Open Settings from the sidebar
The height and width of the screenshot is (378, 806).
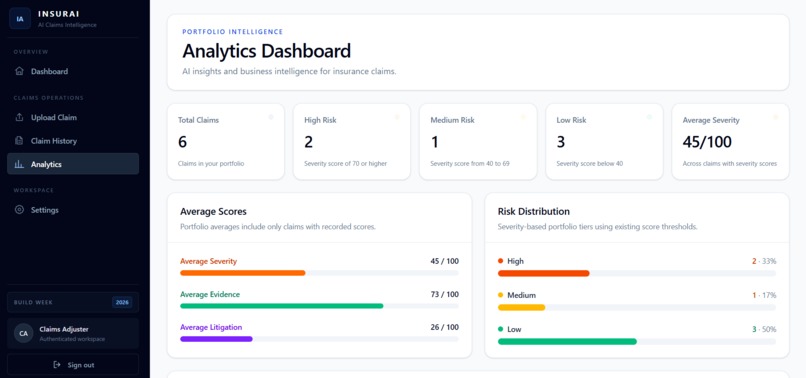pos(73,210)
